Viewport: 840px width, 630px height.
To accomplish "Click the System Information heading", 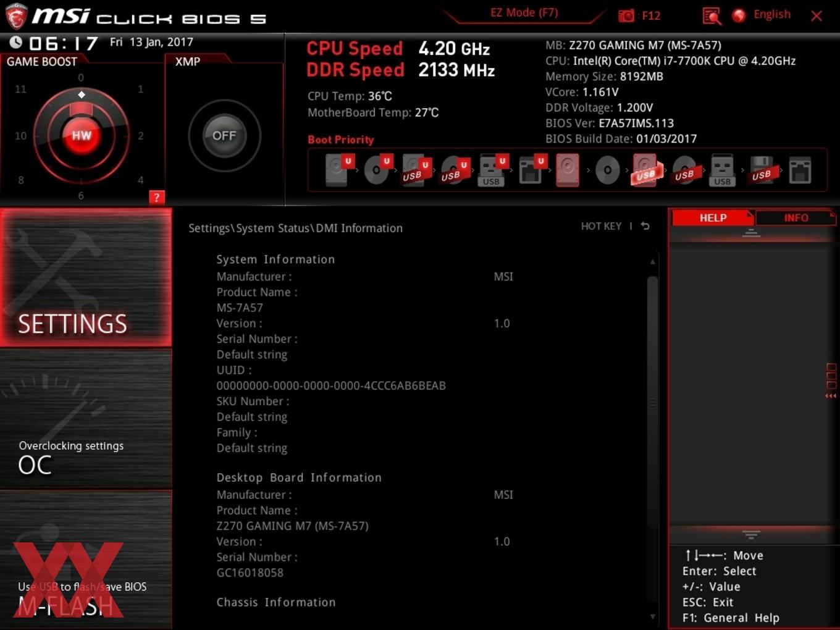I will coord(275,259).
